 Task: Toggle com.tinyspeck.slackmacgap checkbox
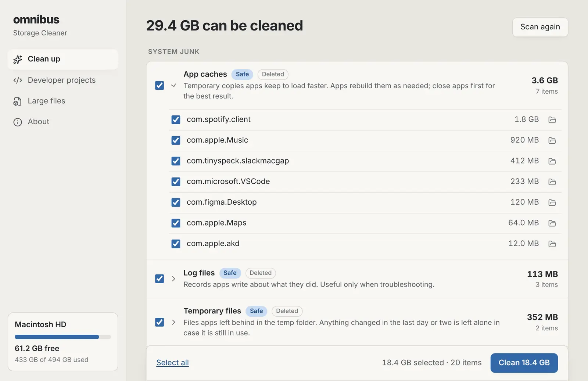click(176, 161)
